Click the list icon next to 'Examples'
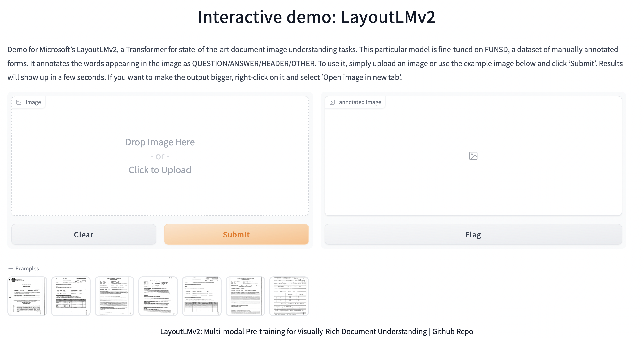Image resolution: width=644 pixels, height=338 pixels. 10,268
